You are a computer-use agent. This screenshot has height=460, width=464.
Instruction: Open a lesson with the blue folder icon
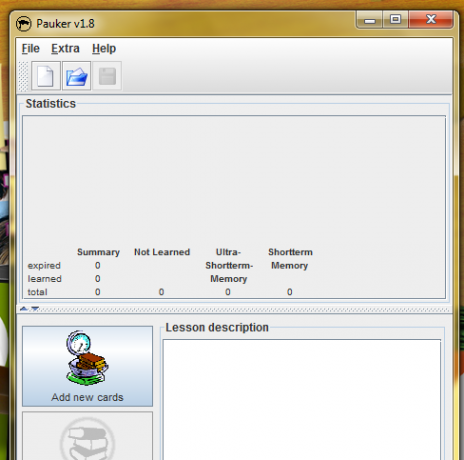[77, 76]
